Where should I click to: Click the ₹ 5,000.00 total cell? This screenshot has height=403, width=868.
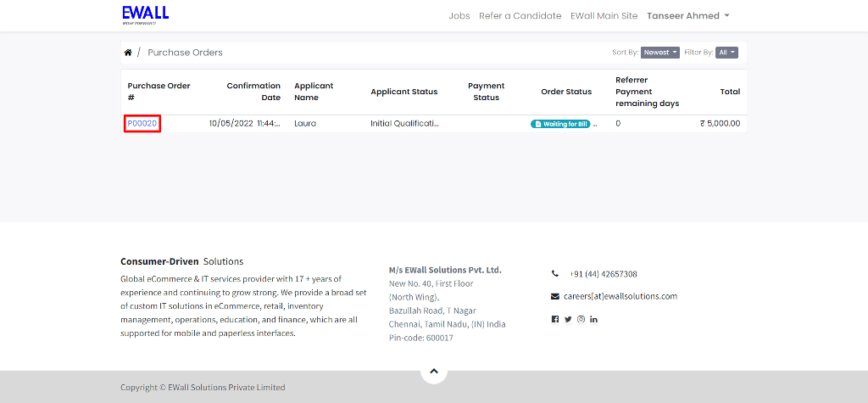[720, 124]
